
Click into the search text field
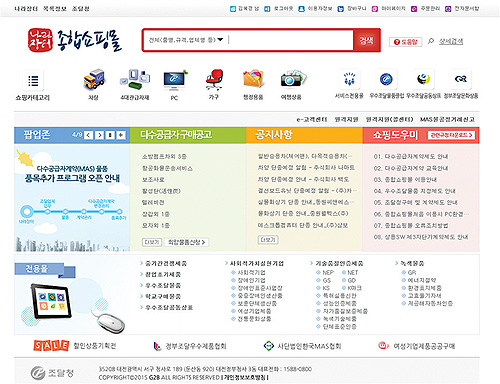tap(289, 40)
